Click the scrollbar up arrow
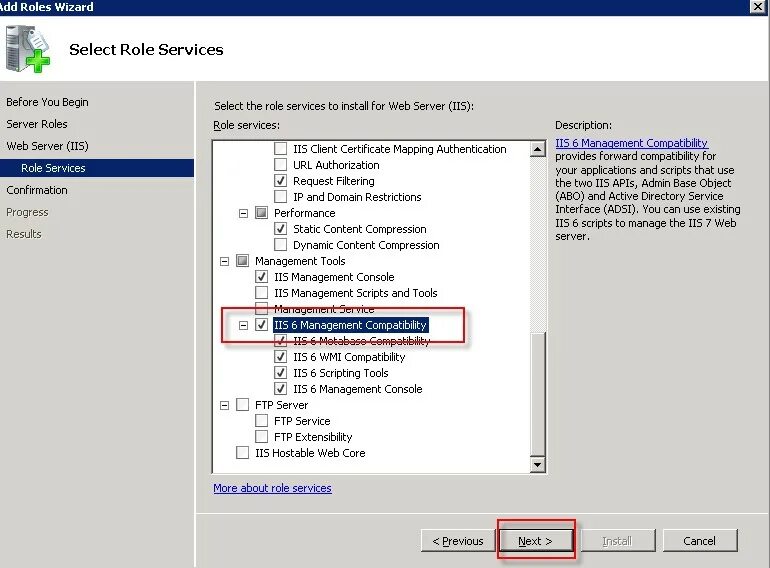770x568 pixels. tap(538, 149)
